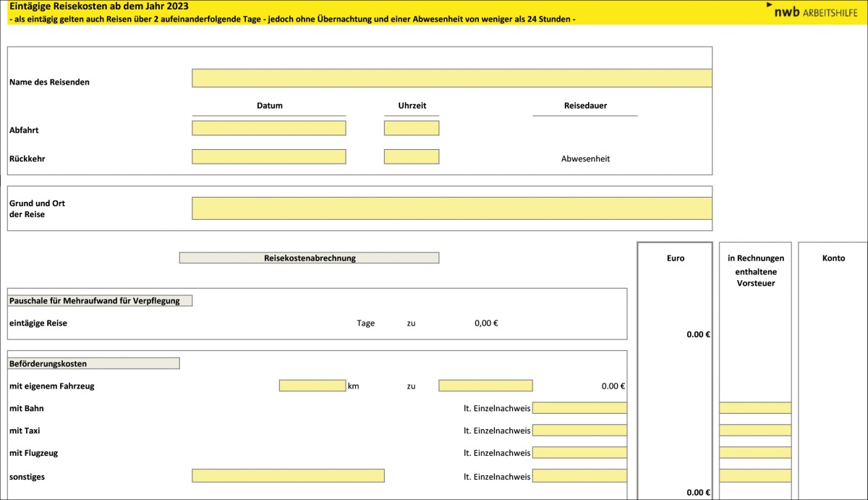
Task: Click the Rückkehr Datum field
Action: [x=268, y=156]
